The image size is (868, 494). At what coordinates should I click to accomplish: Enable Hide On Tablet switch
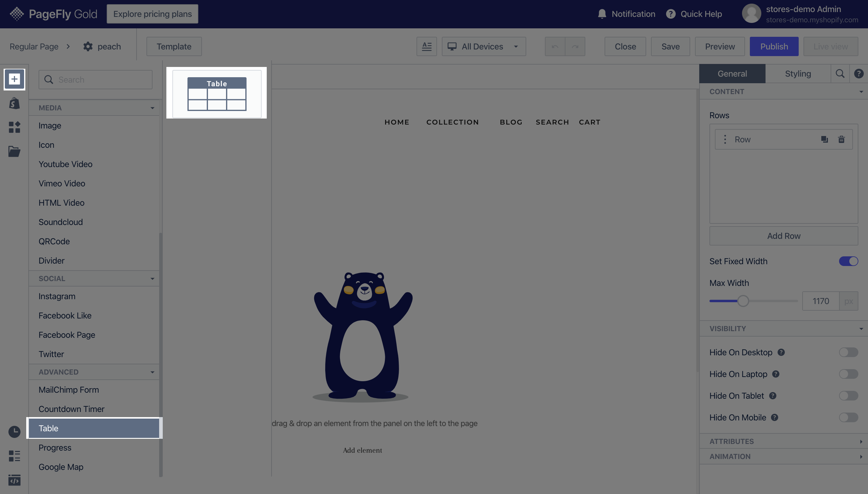[x=848, y=396]
